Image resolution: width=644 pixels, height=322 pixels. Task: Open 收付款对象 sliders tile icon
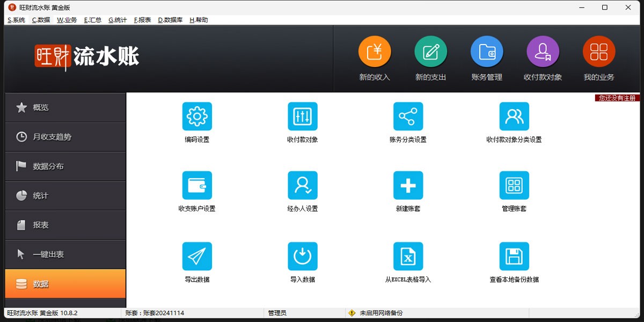303,116
